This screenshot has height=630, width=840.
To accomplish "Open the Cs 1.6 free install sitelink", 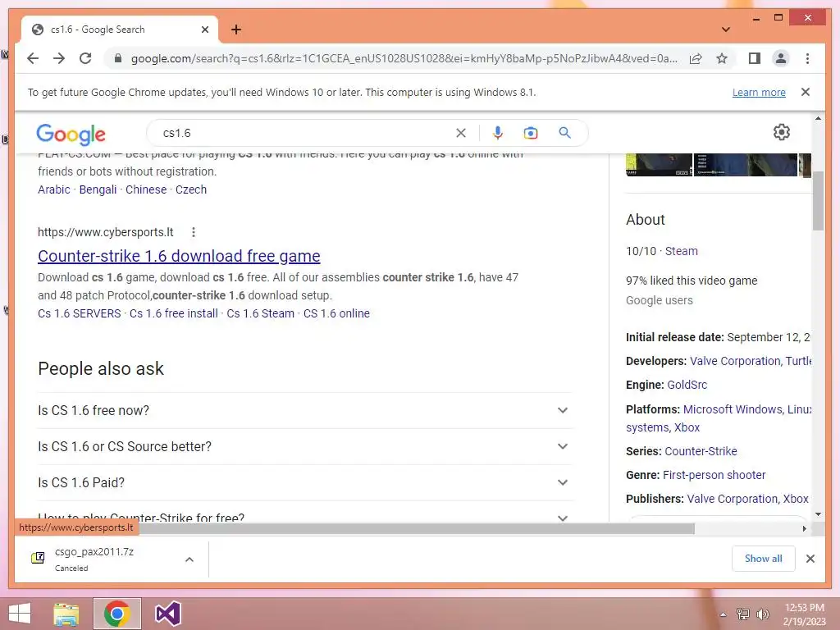I will (174, 313).
